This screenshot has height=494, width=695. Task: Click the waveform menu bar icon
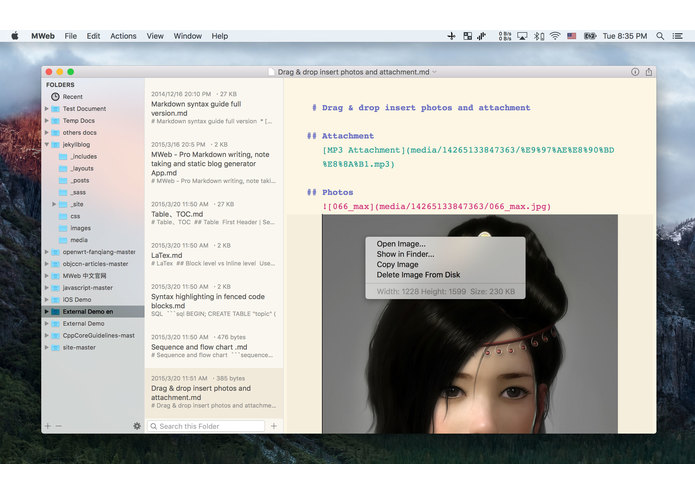[x=481, y=36]
